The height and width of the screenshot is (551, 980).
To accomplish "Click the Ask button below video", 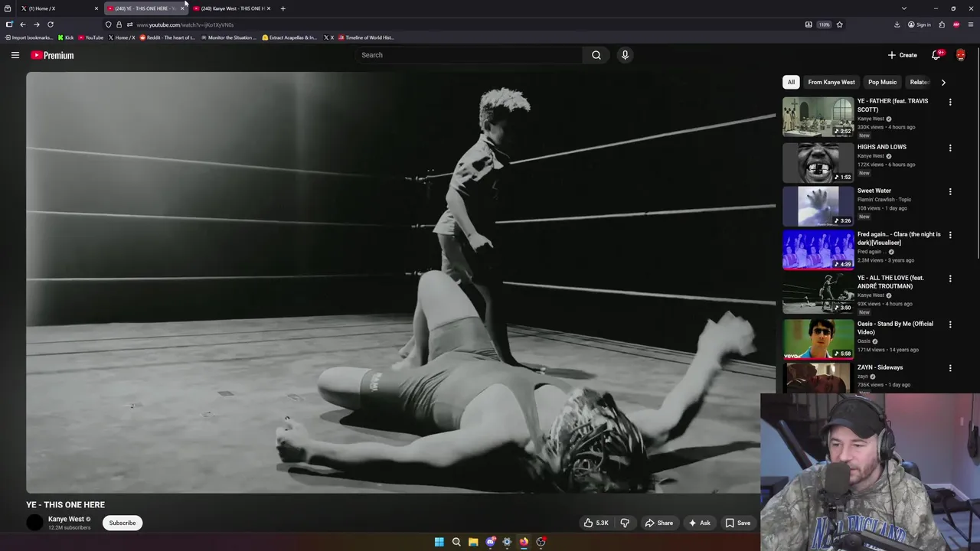I will [700, 523].
